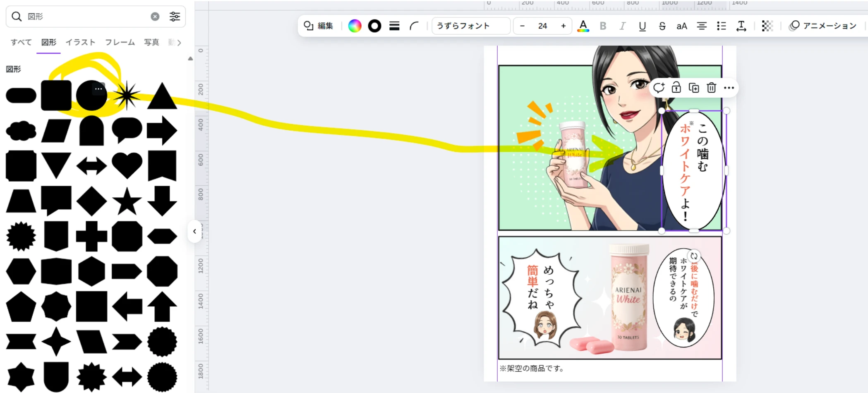The height and width of the screenshot is (393, 868).
Task: Collapse the side panel with arrow
Action: [x=194, y=231]
